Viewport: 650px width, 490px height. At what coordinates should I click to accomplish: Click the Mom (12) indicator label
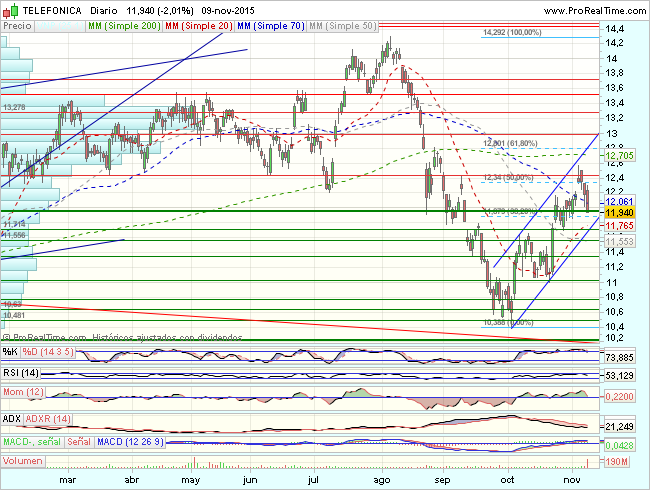[x=23, y=392]
